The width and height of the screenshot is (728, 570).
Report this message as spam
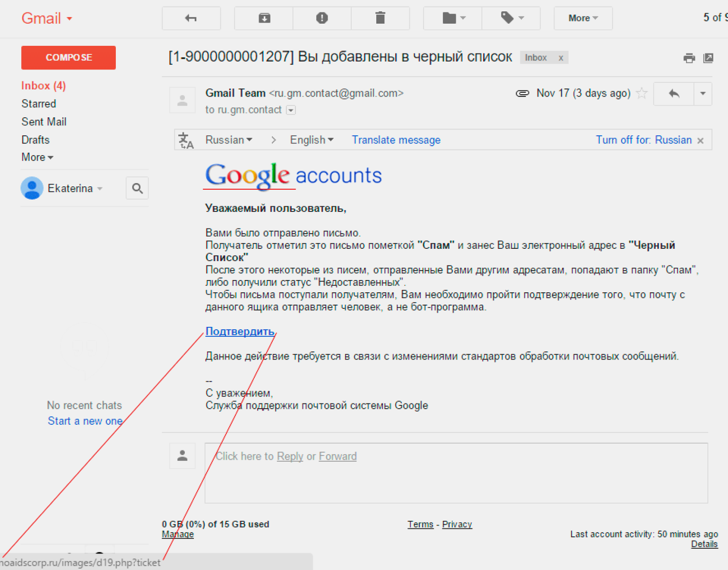[x=322, y=18]
